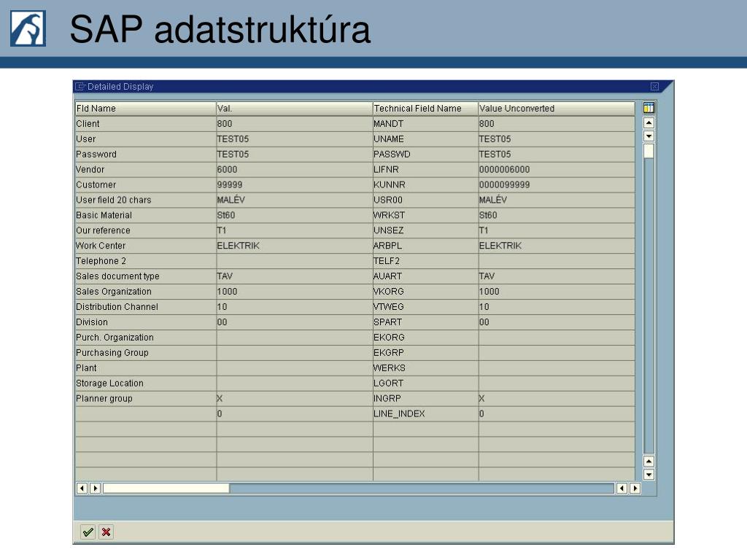Click the Detailed Display title bar icon

click(80, 86)
